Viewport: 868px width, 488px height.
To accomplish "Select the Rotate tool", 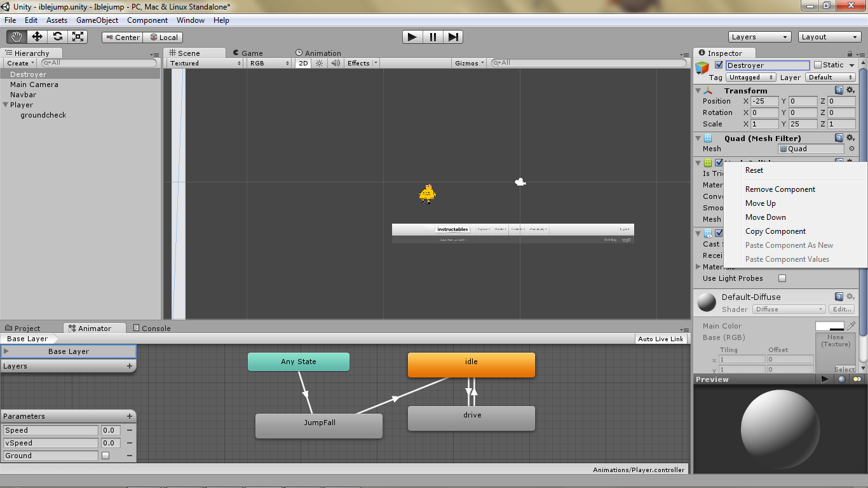I will pos(57,37).
